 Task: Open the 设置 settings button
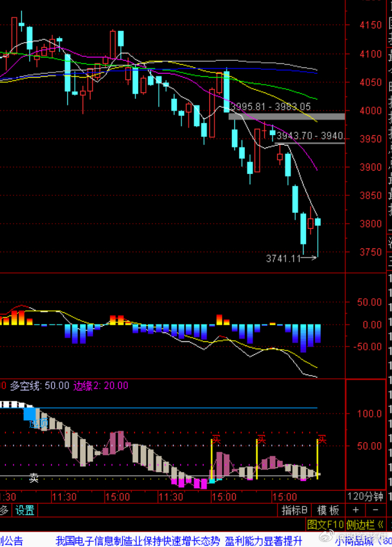[x=25, y=510]
